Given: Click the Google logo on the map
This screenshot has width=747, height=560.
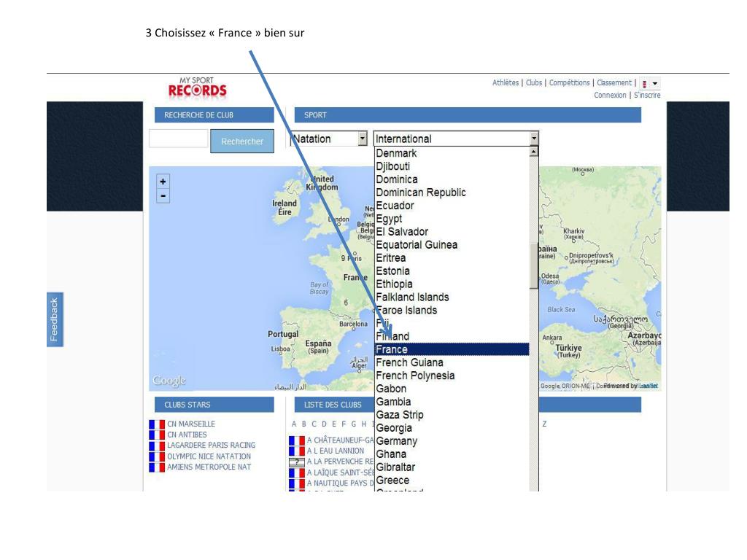Looking at the screenshot, I should point(169,381).
